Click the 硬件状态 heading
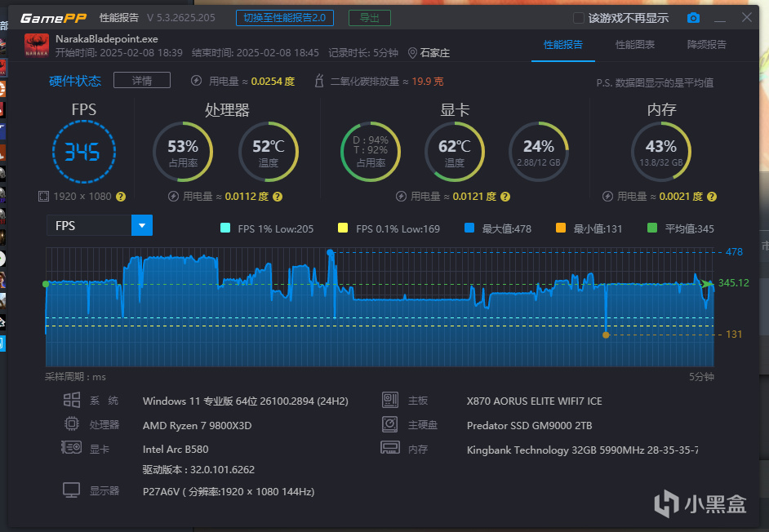The image size is (769, 532). (x=75, y=81)
